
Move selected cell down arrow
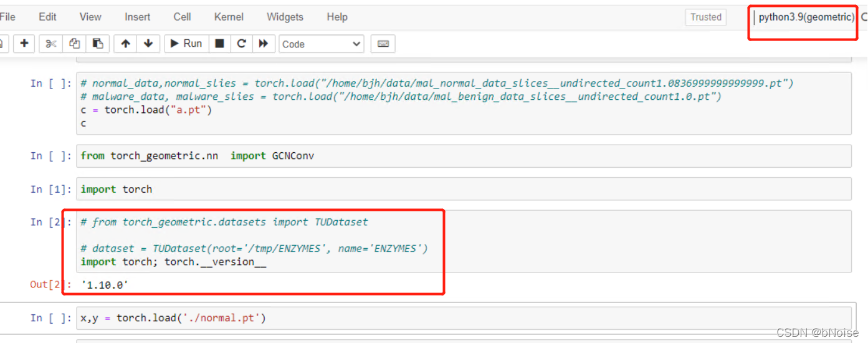[148, 44]
